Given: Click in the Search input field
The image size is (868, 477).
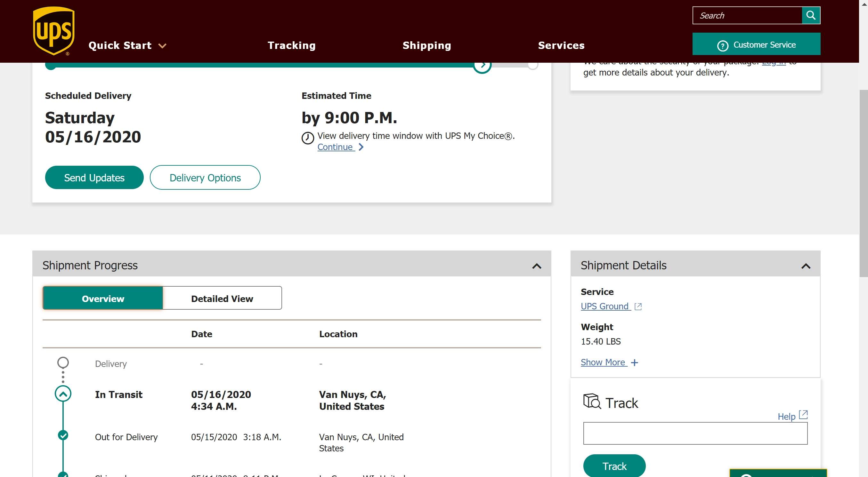Looking at the screenshot, I should 747,15.
